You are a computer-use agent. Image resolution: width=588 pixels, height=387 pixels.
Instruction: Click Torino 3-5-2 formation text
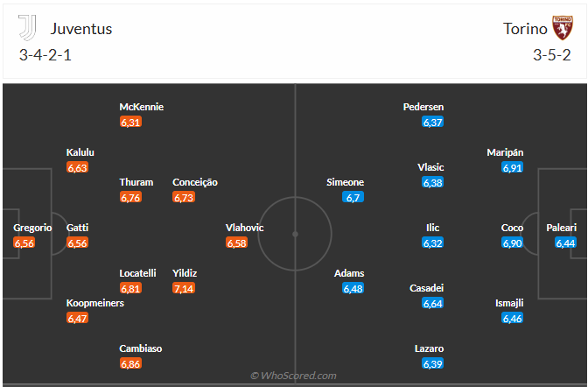pyautogui.click(x=551, y=55)
